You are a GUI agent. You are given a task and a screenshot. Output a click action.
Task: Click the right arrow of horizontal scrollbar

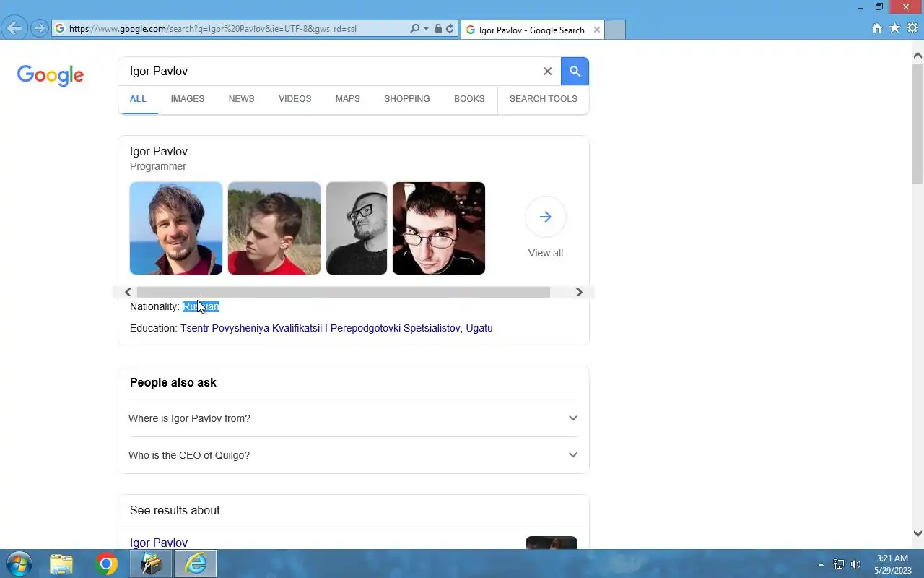578,292
